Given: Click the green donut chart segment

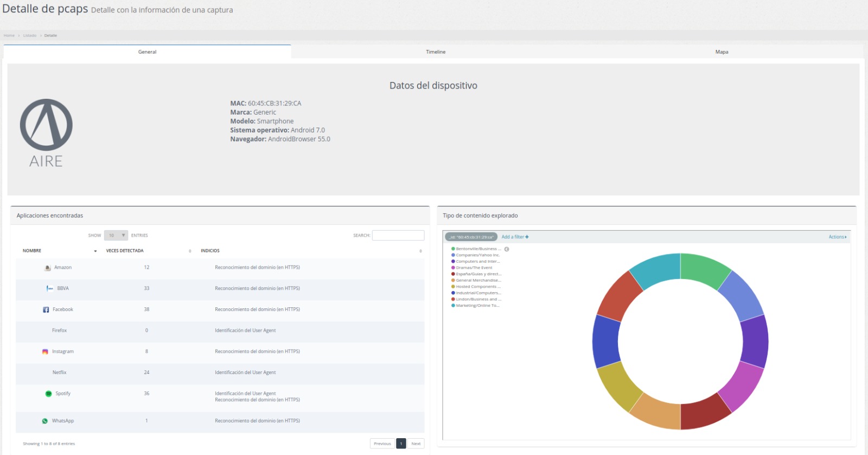Looking at the screenshot, I should point(704,270).
